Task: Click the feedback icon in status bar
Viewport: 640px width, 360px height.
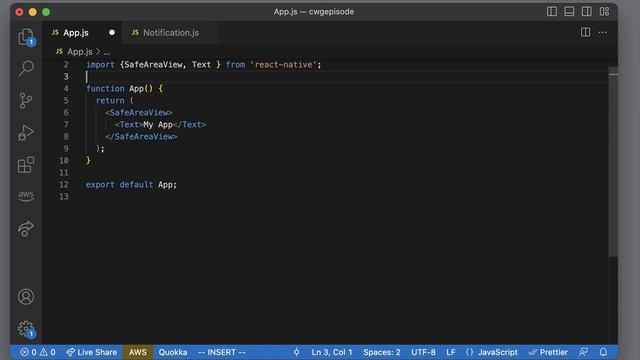Action: (584, 352)
